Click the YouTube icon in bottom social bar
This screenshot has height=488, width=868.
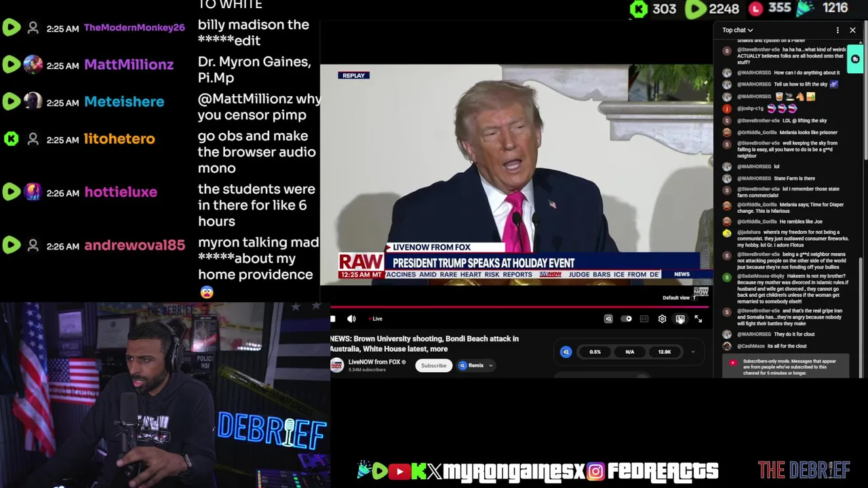[x=399, y=471]
